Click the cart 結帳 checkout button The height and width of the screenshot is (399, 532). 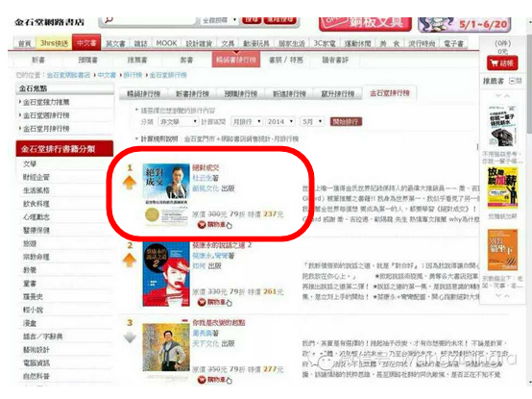tap(502, 63)
